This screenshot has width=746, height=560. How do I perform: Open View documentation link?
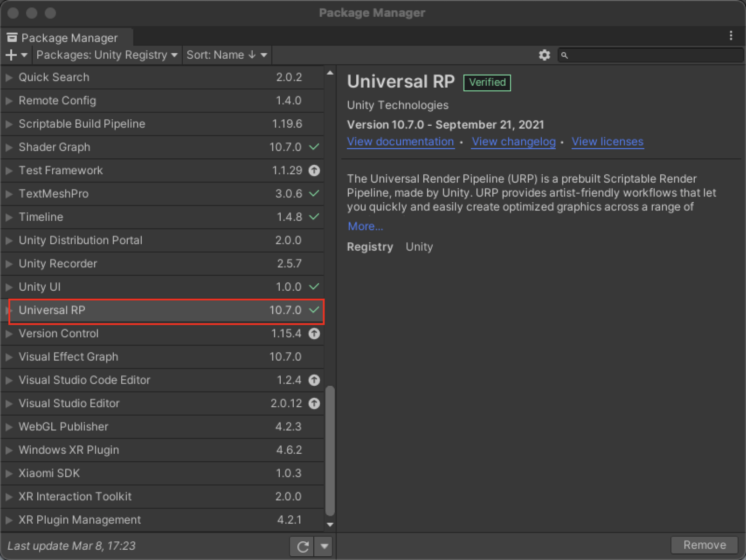pyautogui.click(x=401, y=142)
